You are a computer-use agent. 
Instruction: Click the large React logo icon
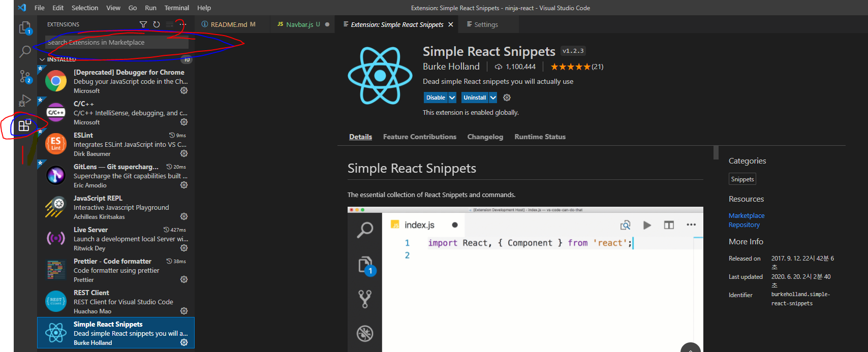pos(380,76)
